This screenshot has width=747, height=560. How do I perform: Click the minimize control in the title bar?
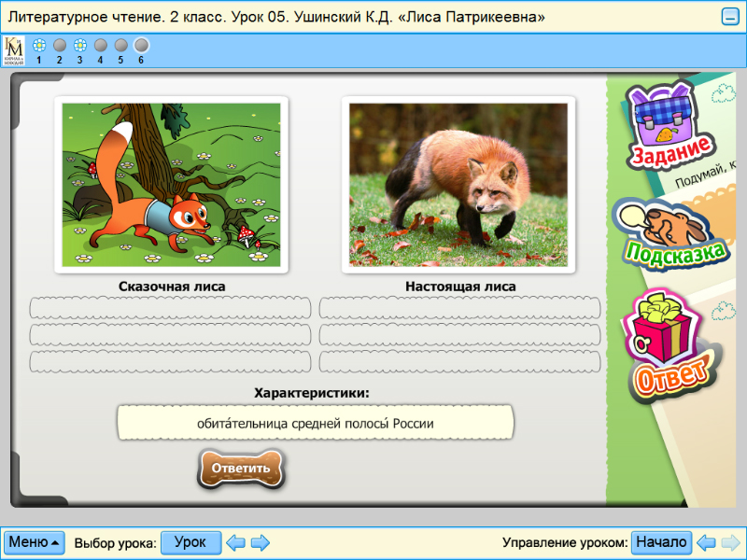(732, 15)
